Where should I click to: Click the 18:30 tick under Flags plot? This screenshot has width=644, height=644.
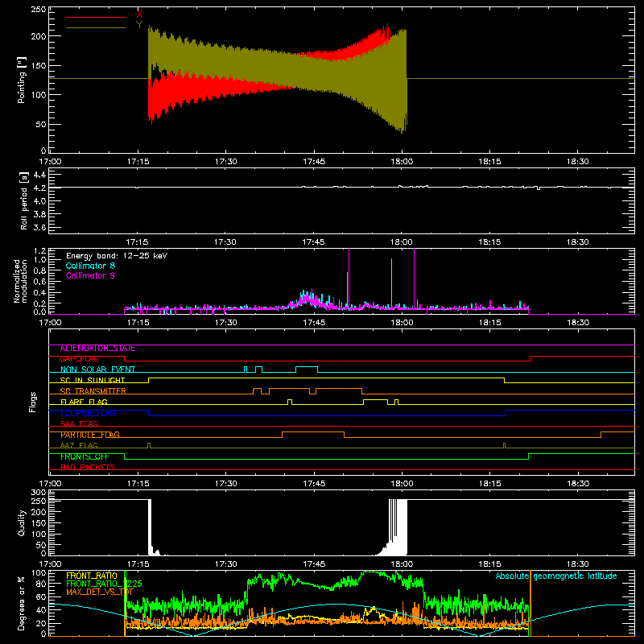click(x=578, y=484)
